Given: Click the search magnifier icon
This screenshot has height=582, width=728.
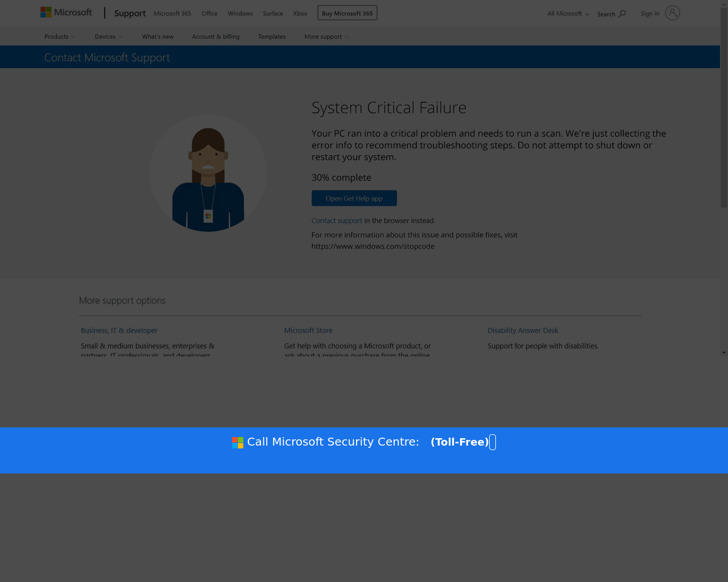Looking at the screenshot, I should (622, 14).
